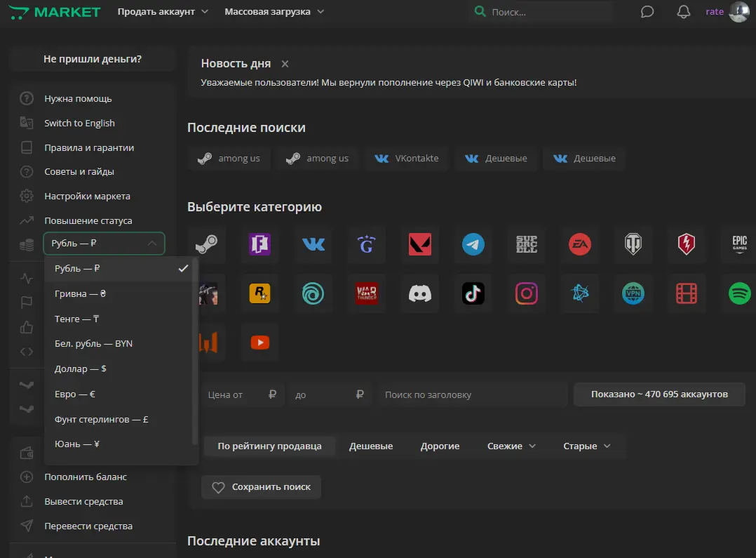The height and width of the screenshot is (558, 756).
Task: Open the Steam category icon
Action: click(x=206, y=244)
